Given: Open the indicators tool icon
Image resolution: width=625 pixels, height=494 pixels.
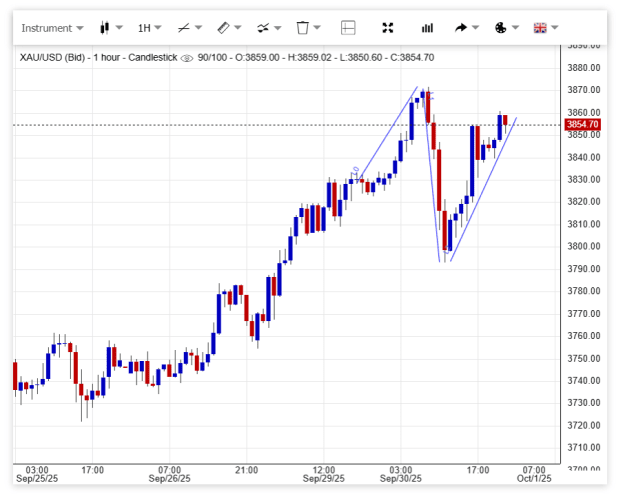Looking at the screenshot, I should (263, 28).
